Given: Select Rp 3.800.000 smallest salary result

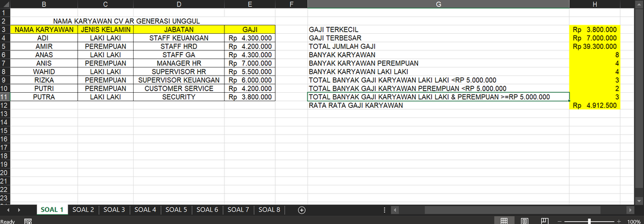Looking at the screenshot, I should (595, 29).
